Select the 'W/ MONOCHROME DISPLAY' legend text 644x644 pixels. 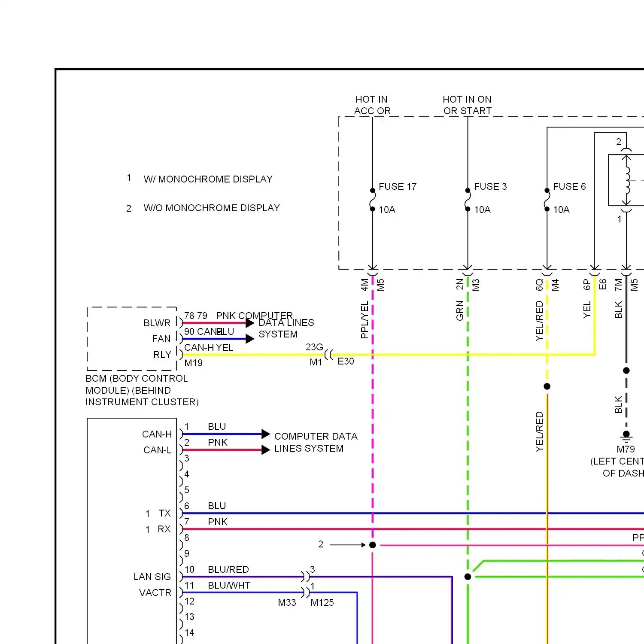pyautogui.click(x=208, y=179)
